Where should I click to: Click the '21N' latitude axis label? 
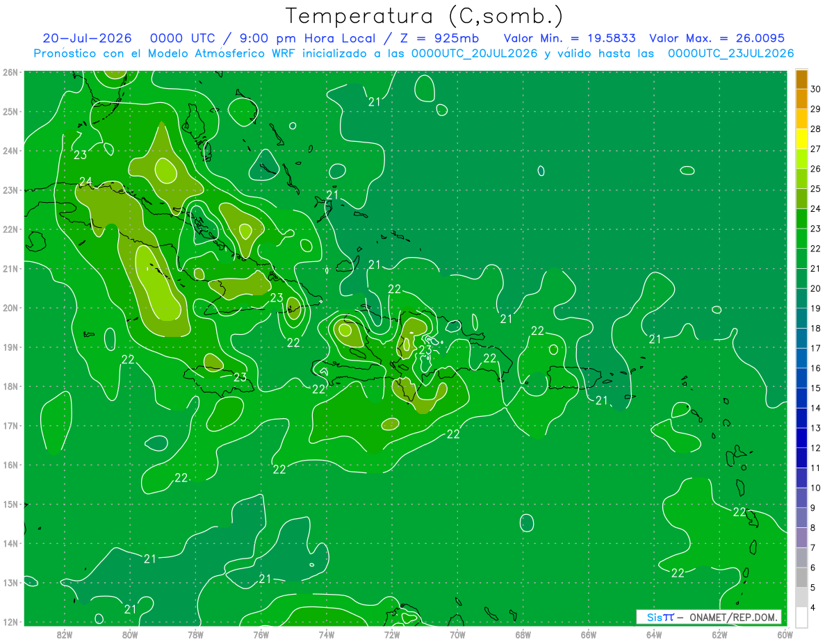[x=10, y=269]
